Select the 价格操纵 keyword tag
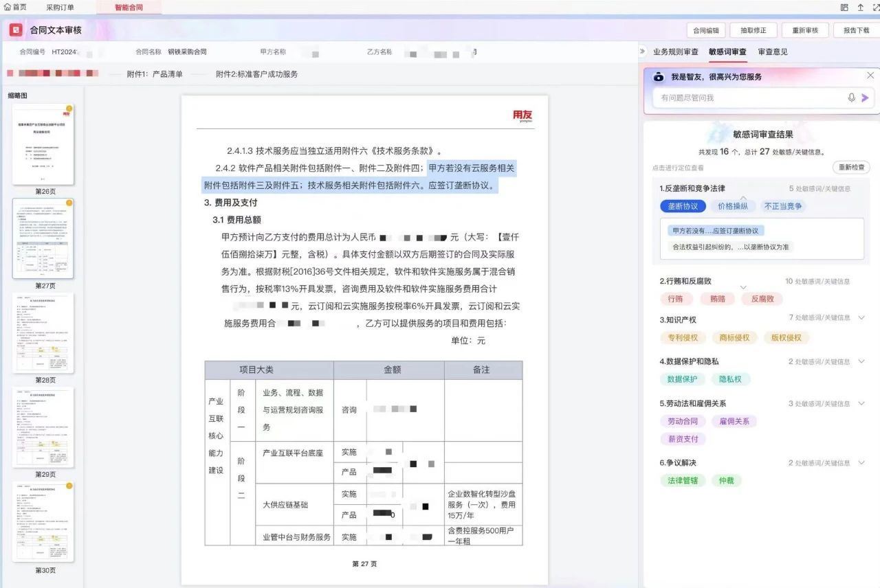The height and width of the screenshot is (588, 880). point(733,206)
